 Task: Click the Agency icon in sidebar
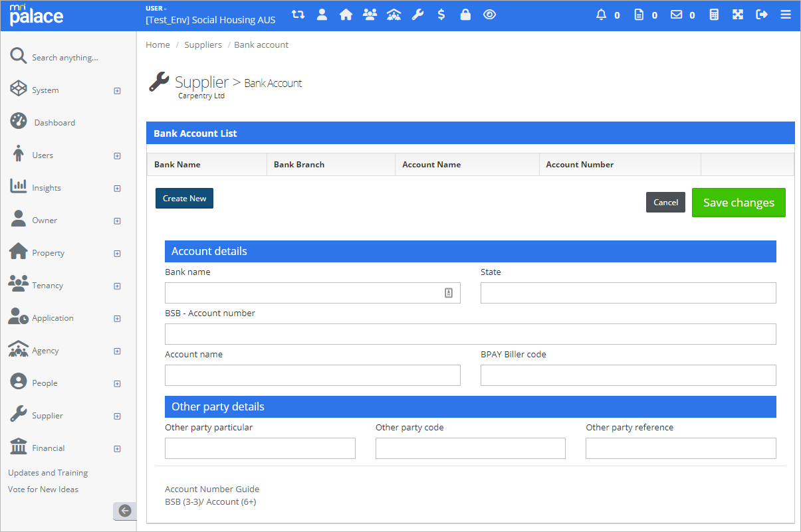click(18, 349)
